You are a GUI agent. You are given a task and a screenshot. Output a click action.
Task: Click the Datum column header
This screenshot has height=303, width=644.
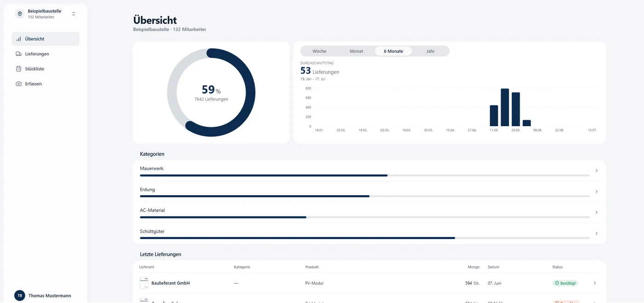click(x=494, y=267)
